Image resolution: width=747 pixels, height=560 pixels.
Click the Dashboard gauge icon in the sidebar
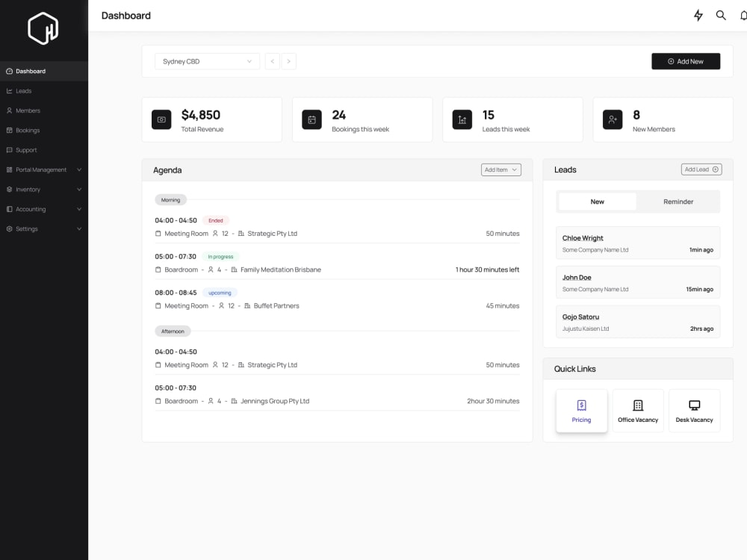coord(9,71)
